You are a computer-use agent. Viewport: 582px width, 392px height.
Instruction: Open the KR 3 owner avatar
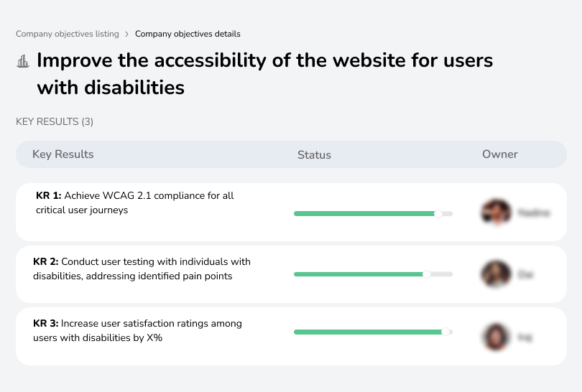495,336
